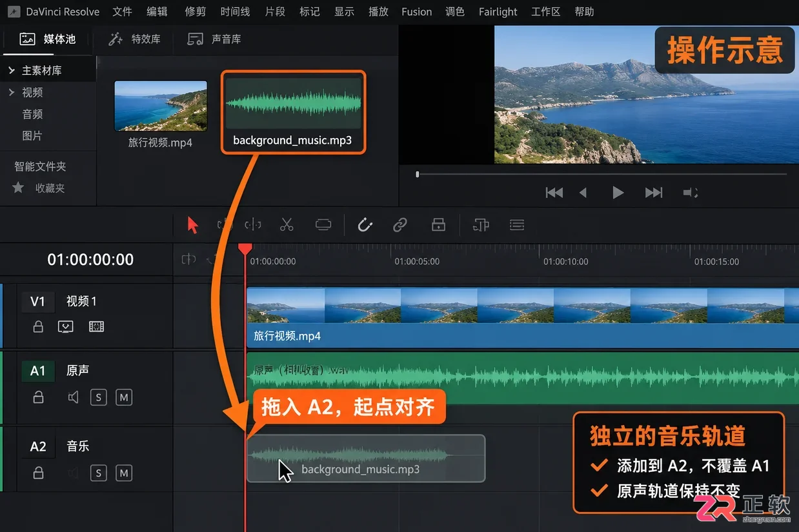This screenshot has width=799, height=532.
Task: Toggle the position lock icon
Action: (438, 224)
